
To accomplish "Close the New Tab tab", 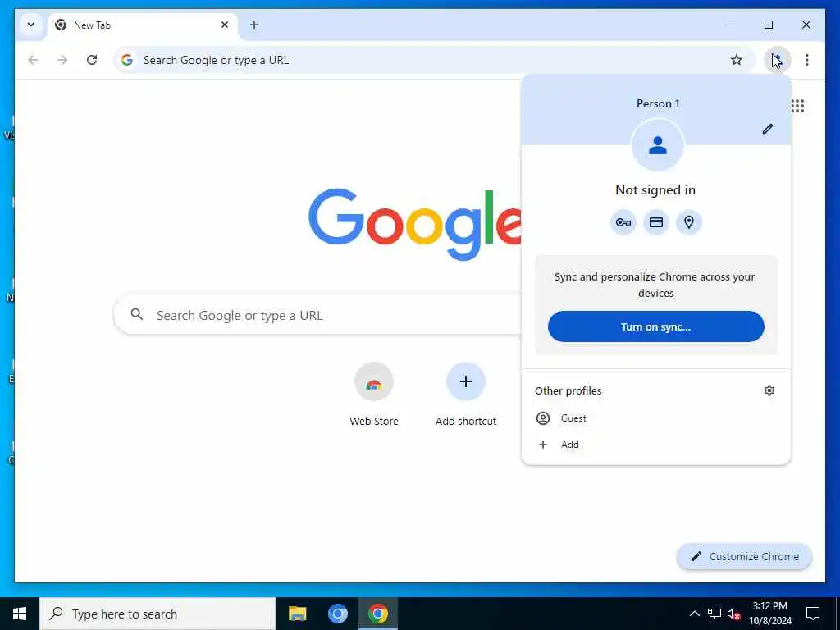I will click(x=225, y=25).
